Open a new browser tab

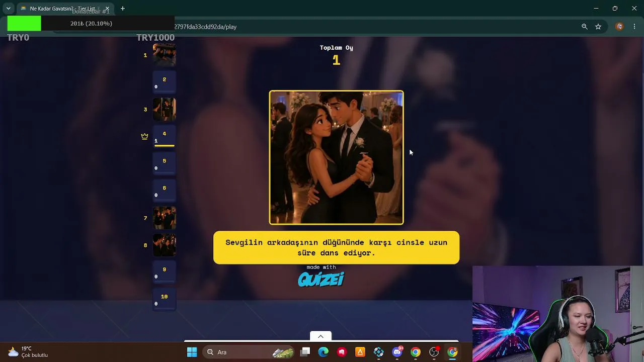point(122,9)
